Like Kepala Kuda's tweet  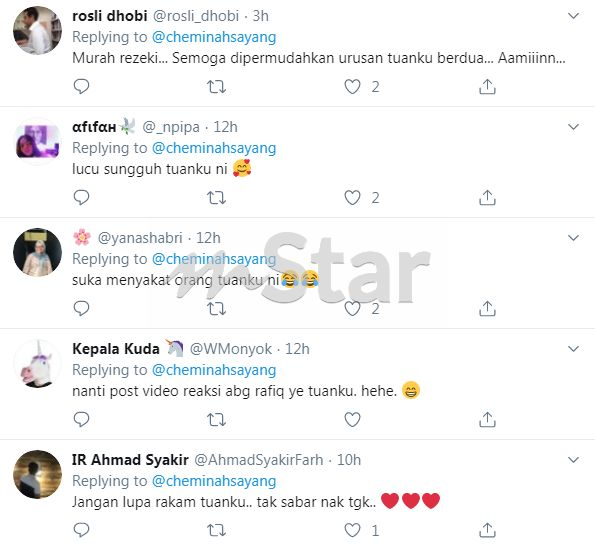pos(352,419)
